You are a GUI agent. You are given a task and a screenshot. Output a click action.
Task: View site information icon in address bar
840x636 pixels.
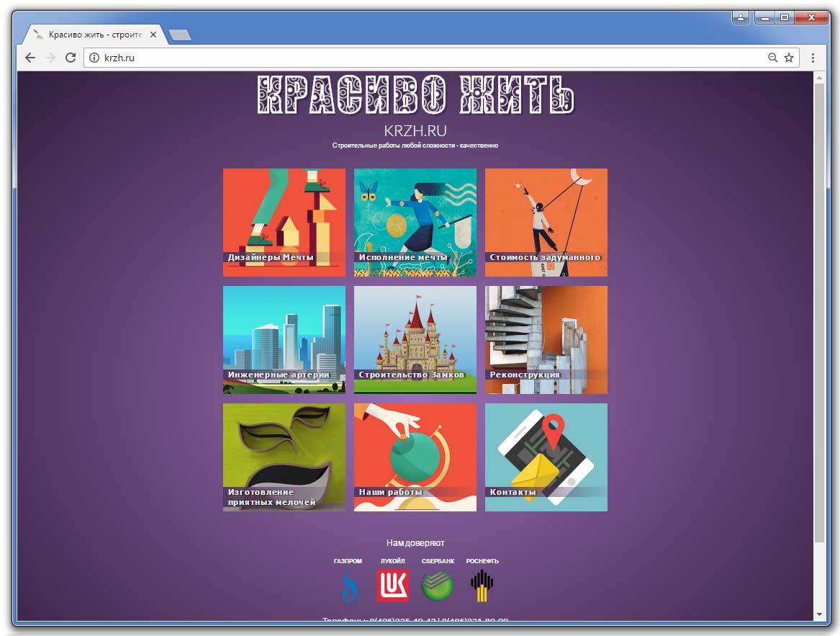(x=94, y=58)
